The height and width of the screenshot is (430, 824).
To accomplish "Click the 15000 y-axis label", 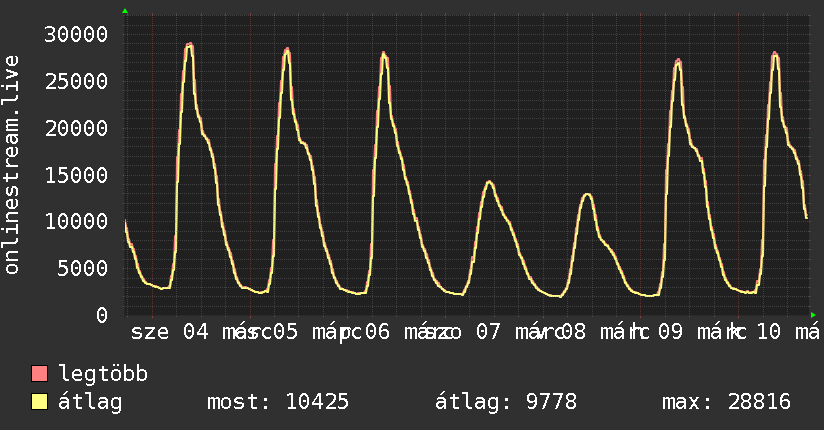I will (x=76, y=175).
